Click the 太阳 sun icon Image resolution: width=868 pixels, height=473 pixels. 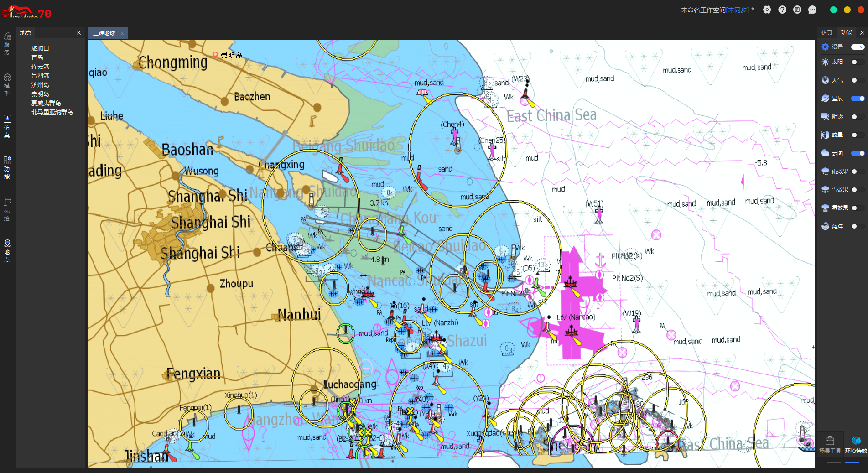pyautogui.click(x=825, y=62)
